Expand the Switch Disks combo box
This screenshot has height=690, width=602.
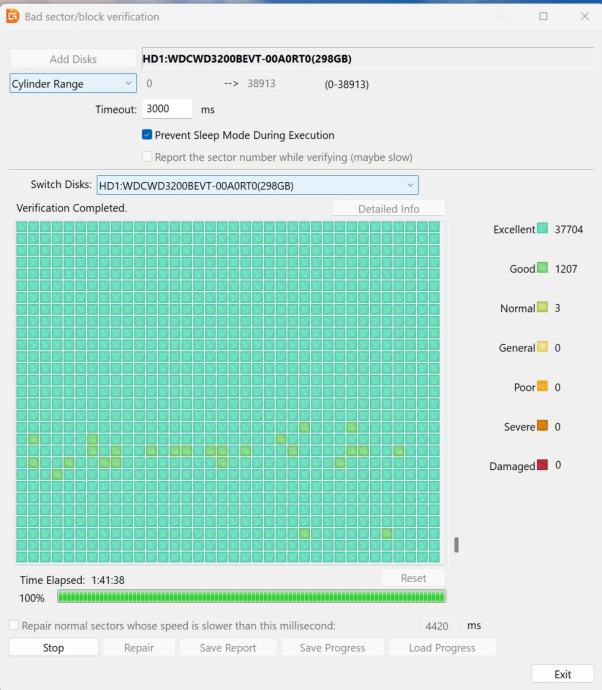pos(257,185)
